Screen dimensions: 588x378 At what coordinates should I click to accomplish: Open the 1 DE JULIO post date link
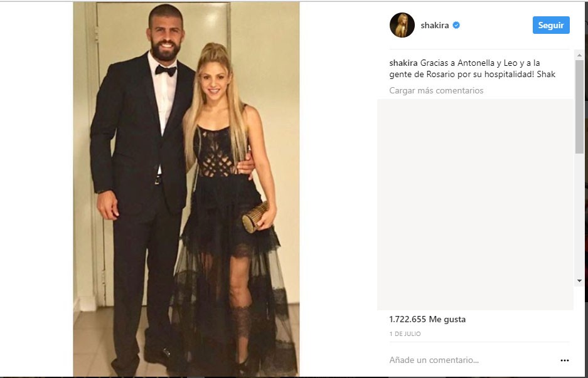(x=405, y=333)
